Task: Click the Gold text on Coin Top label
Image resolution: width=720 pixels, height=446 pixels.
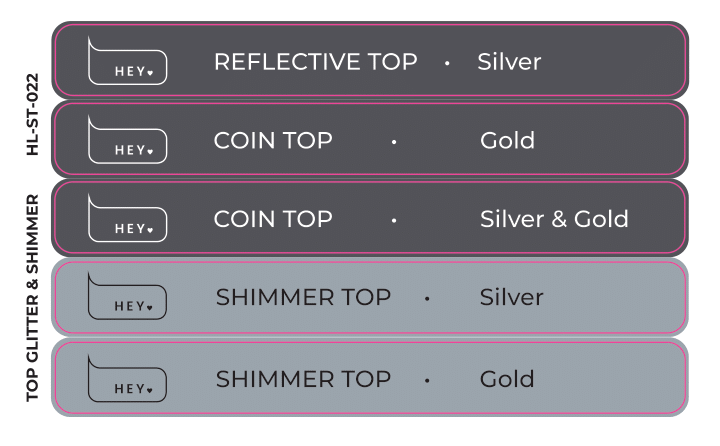Action: coord(507,141)
